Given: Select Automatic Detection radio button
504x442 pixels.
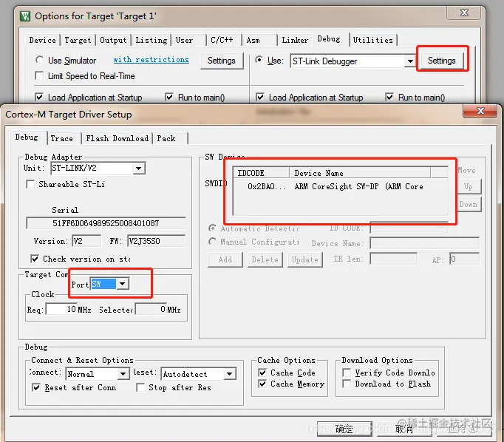Looking at the screenshot, I should coord(212,228).
